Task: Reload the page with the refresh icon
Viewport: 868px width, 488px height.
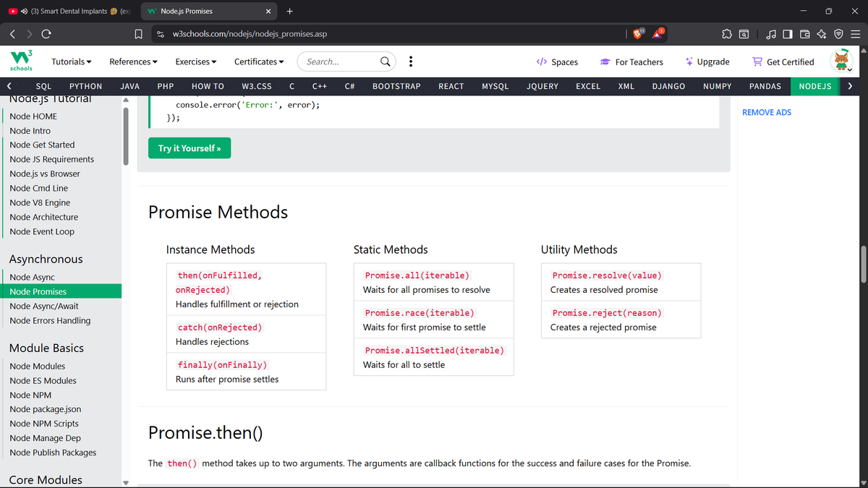Action: pyautogui.click(x=46, y=34)
